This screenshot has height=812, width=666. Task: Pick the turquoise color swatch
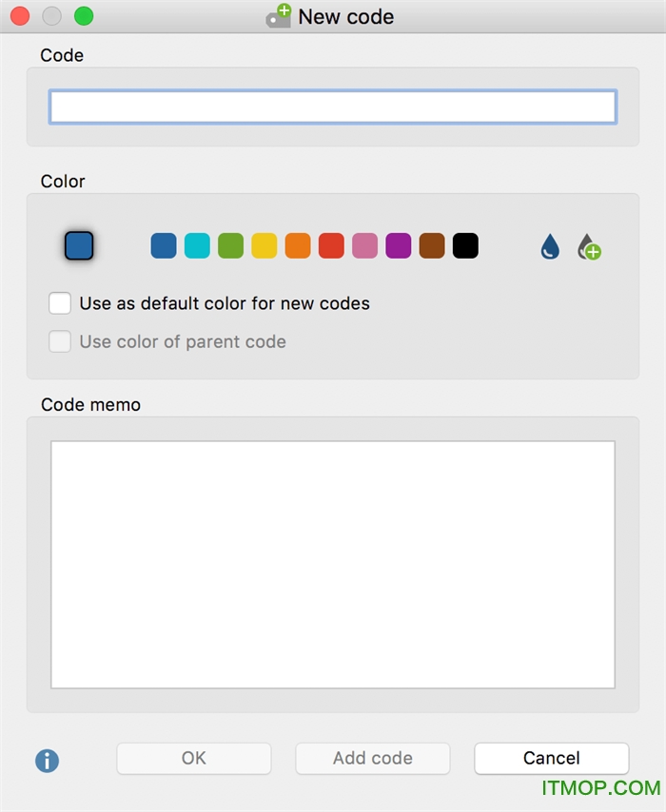tap(197, 245)
